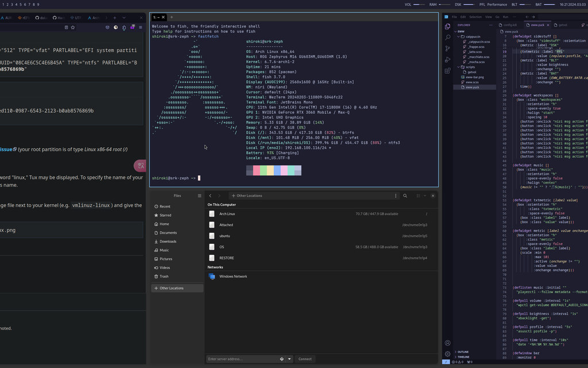Open the Search panel in VS Code

447,37
